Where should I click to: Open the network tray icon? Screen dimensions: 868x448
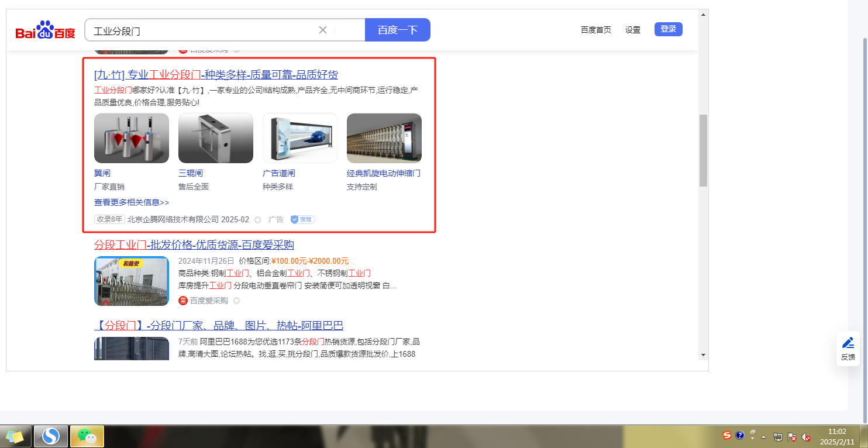[778, 436]
